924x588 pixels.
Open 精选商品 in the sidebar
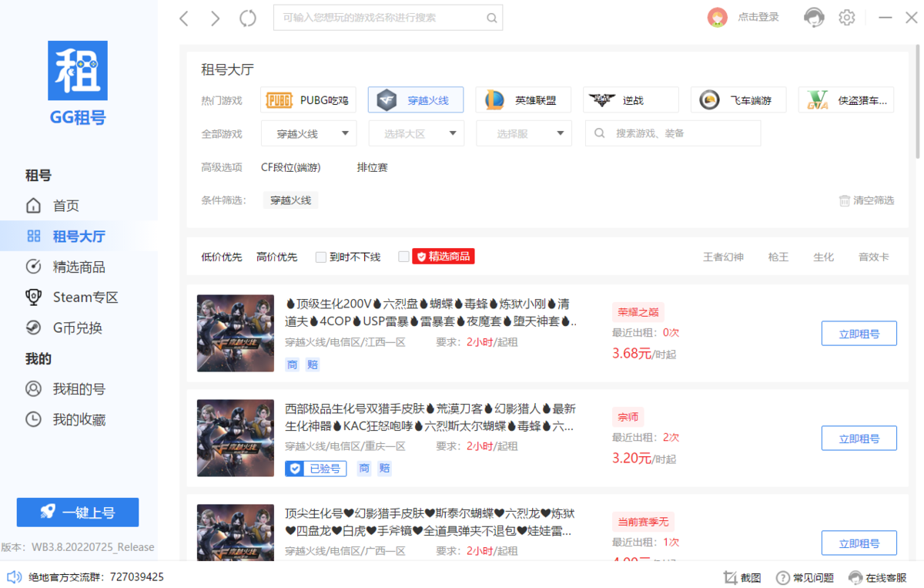point(79,267)
